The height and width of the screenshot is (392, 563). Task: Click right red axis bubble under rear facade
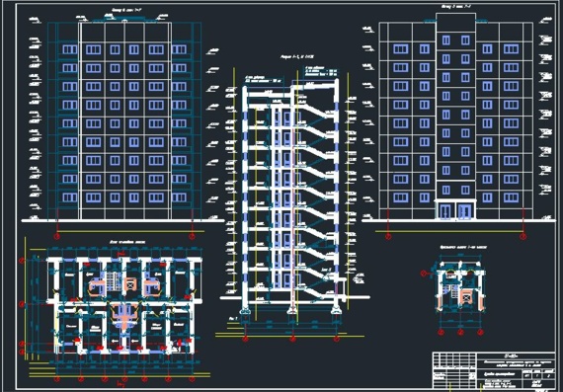pos(523,237)
